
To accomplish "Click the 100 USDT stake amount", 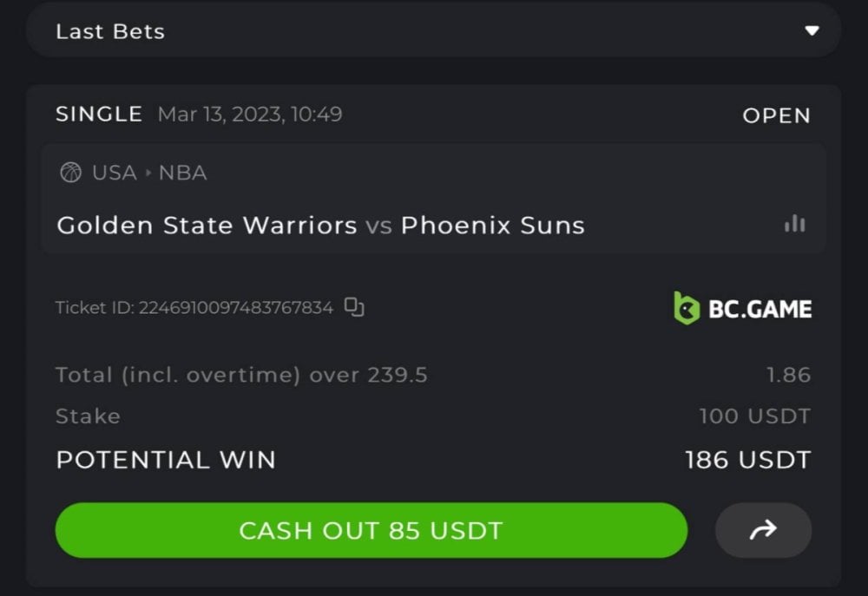I will pos(754,416).
